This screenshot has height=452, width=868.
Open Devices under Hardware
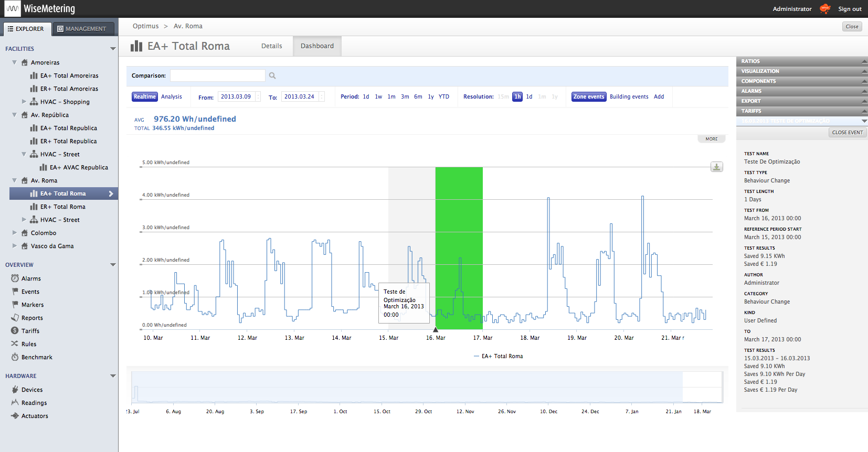point(31,390)
